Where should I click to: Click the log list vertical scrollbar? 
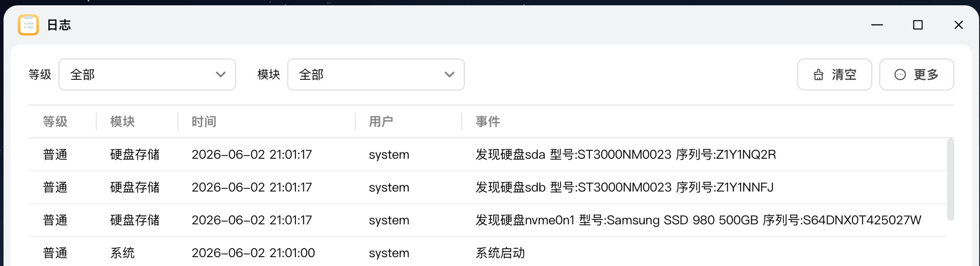950,179
